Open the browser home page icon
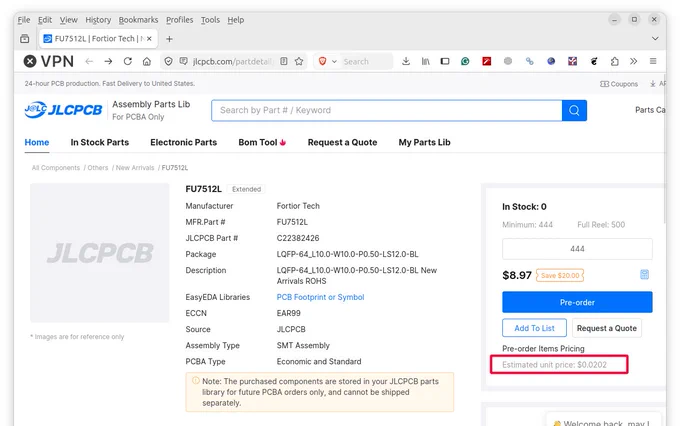The width and height of the screenshot is (680, 426). point(147,62)
